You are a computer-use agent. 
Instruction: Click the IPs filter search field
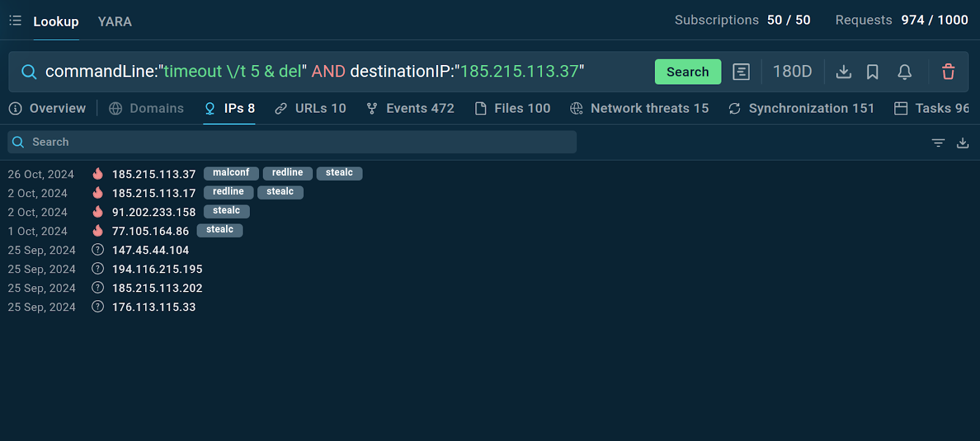pyautogui.click(x=292, y=142)
